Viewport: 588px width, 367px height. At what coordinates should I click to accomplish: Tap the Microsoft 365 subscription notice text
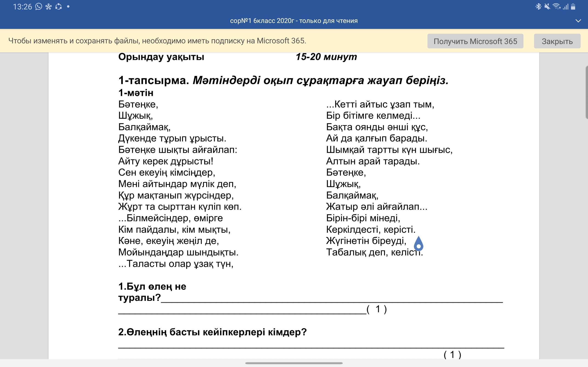click(157, 41)
